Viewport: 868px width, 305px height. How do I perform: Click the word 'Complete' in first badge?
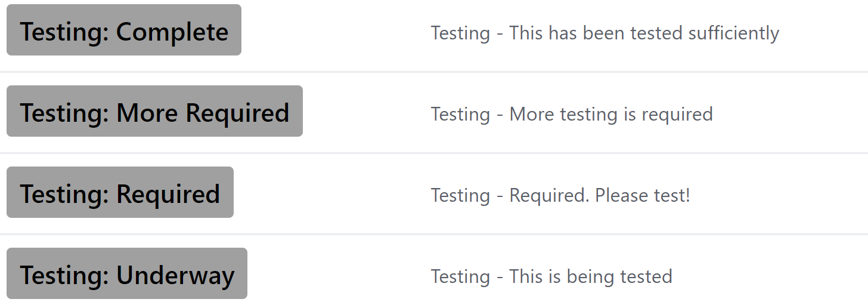[172, 32]
